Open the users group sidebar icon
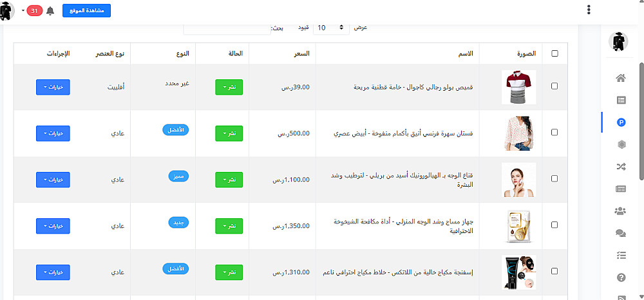The image size is (644, 300). 621,211
